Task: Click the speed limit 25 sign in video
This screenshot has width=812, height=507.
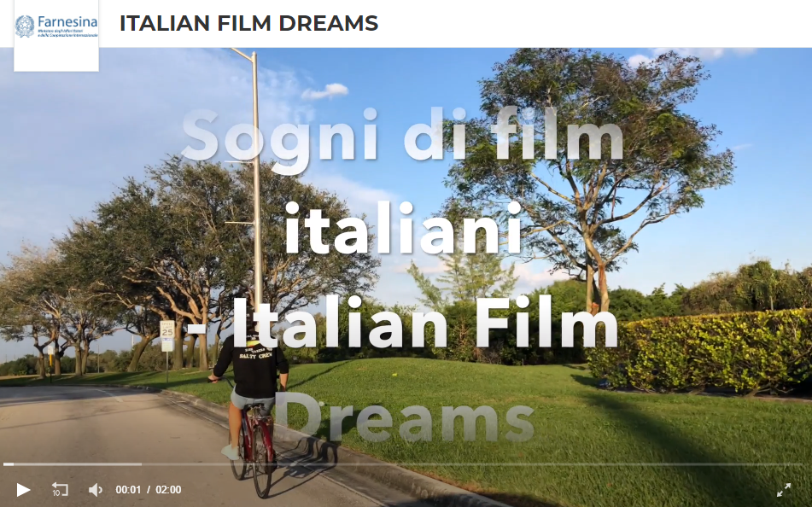Action: [166, 335]
